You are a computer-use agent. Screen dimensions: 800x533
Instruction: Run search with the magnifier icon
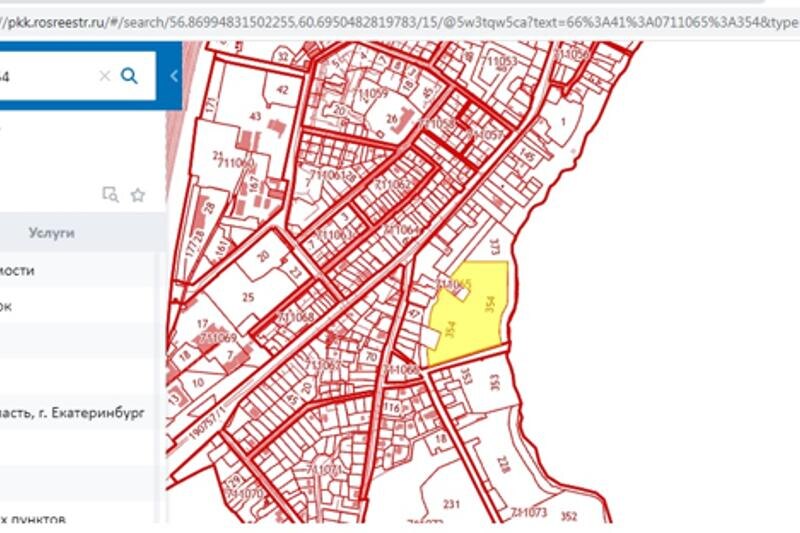(x=129, y=76)
